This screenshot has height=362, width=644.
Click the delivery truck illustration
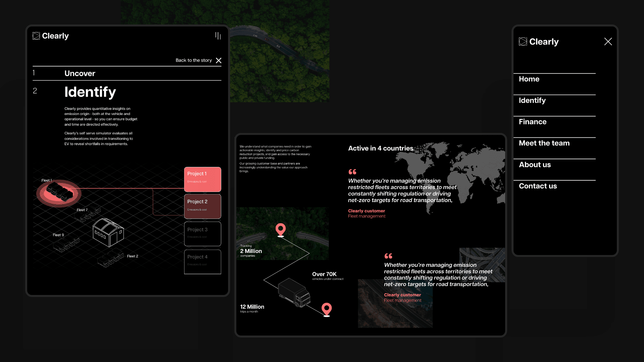294,292
